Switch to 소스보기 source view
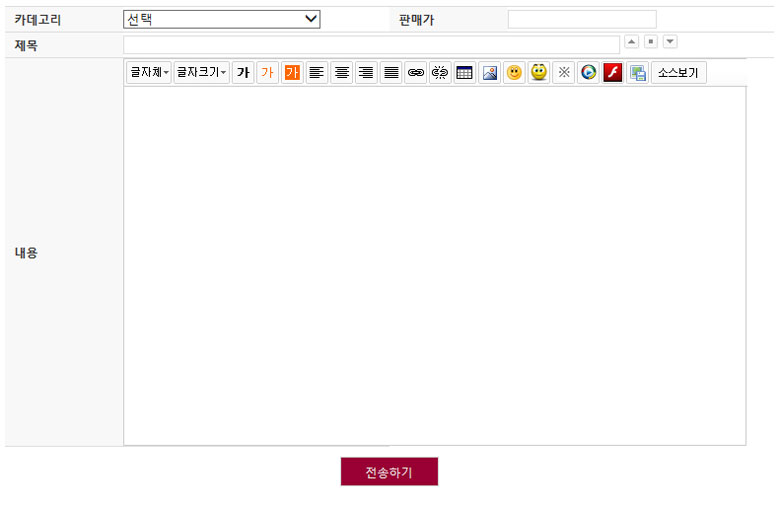Image resolution: width=780 pixels, height=507 pixels. pyautogui.click(x=679, y=73)
